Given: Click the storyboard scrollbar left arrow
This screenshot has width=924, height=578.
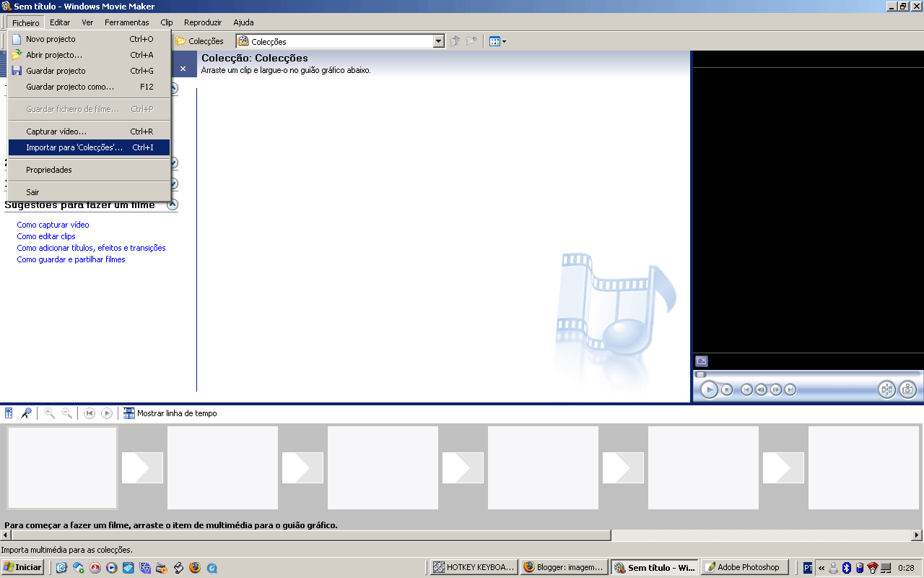Looking at the screenshot, I should pos(6,535).
